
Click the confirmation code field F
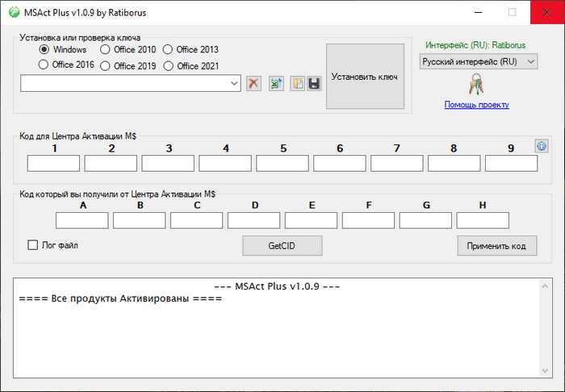(x=368, y=221)
